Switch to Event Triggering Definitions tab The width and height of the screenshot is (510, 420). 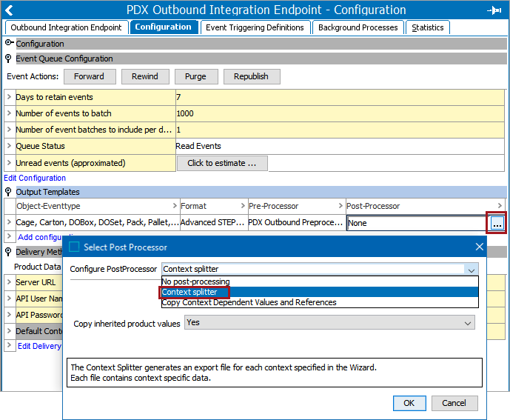[x=255, y=27]
